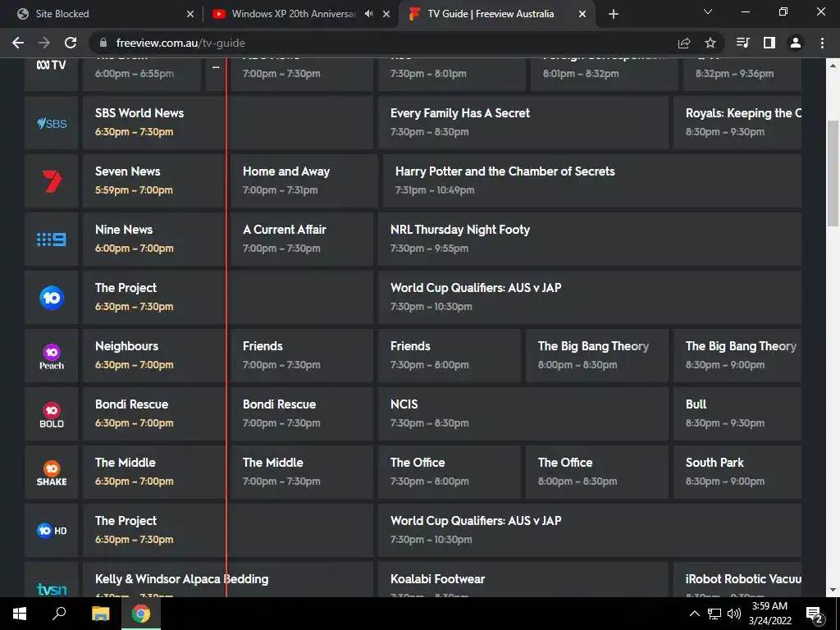The image size is (840, 630).
Task: Open the Nine News program
Action: pos(153,240)
